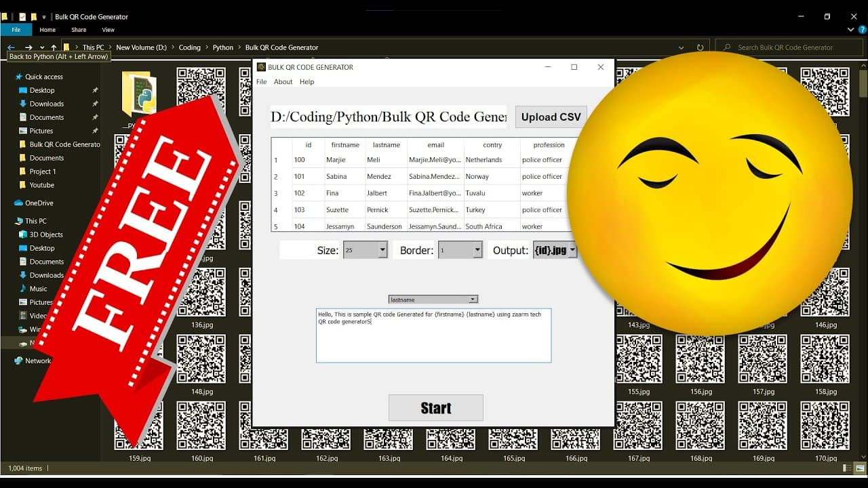Open File menu in QR generator app
This screenshot has height=488, width=868.
[261, 81]
